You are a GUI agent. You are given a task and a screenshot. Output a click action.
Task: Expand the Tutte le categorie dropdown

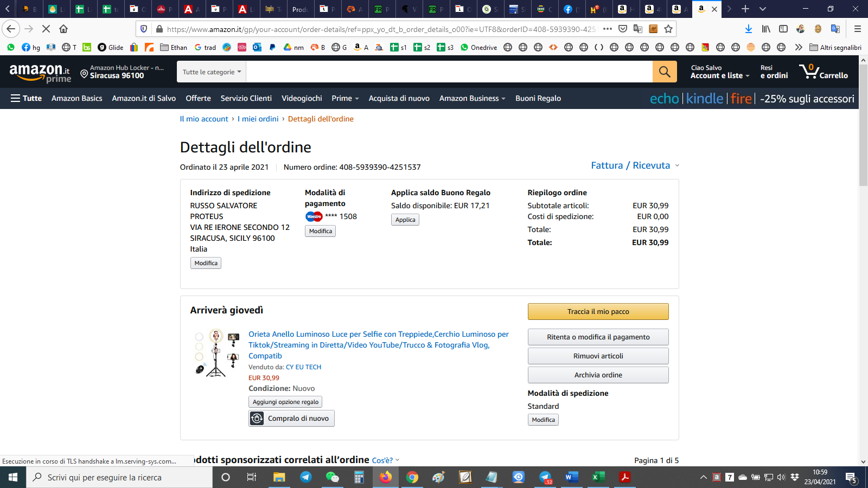tap(212, 72)
